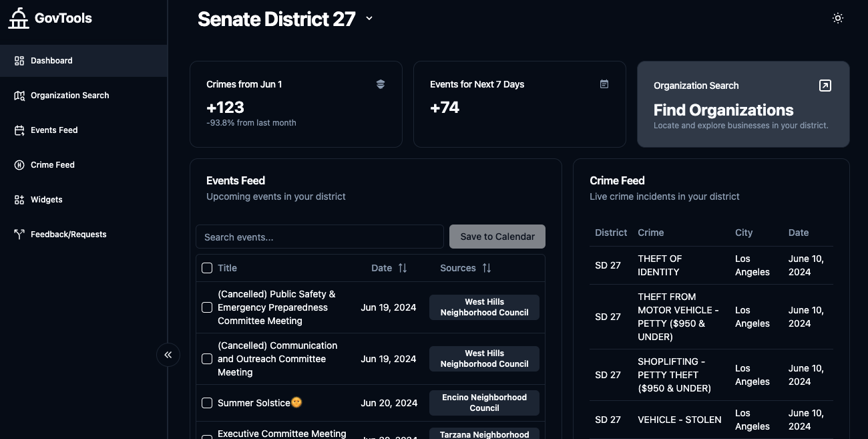Image resolution: width=868 pixels, height=439 pixels.
Task: Open Crime Feed via sidebar icon
Action: (x=19, y=164)
